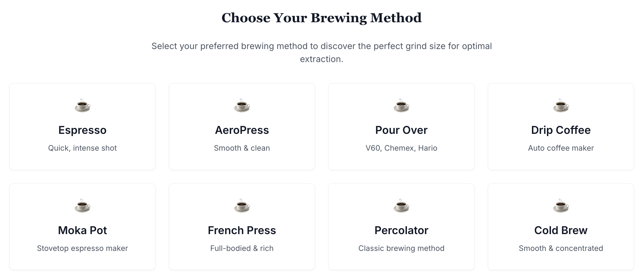Click the Drip Coffee cup icon
The image size is (644, 278).
click(561, 106)
